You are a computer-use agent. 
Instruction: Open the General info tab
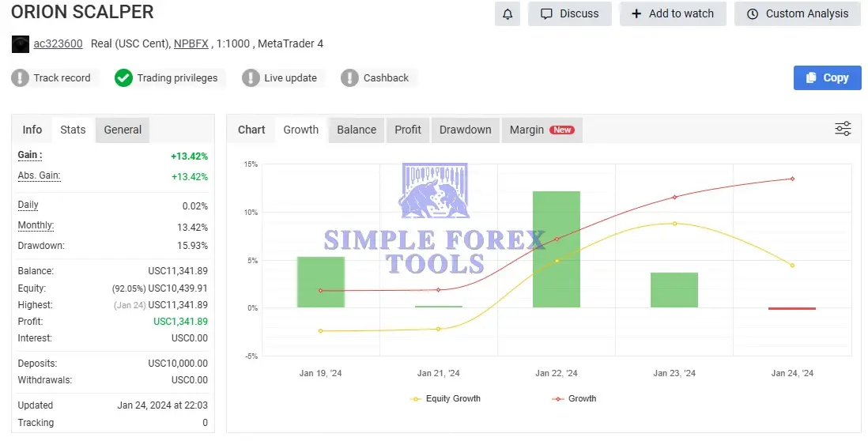coord(123,130)
